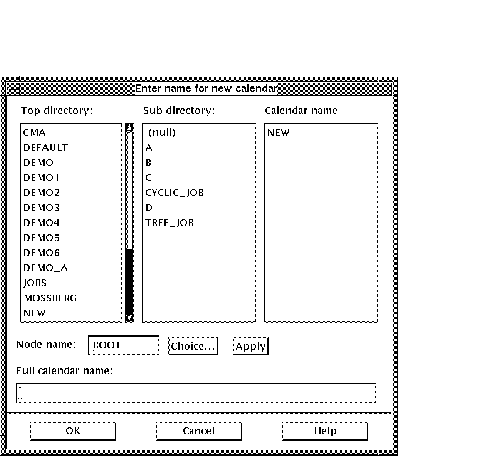Select CYCLIC_JOB sub directory
Image resolution: width=478 pixels, height=457 pixels.
click(x=174, y=193)
